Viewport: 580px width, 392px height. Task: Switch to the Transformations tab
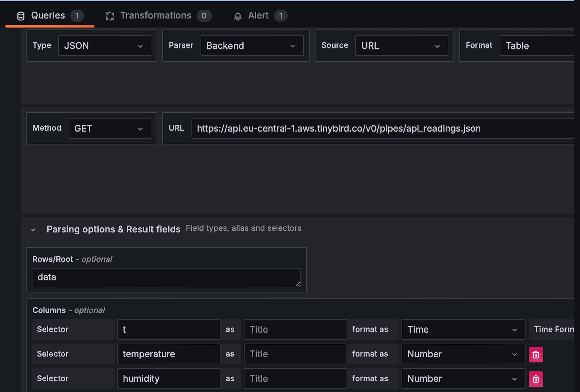156,16
